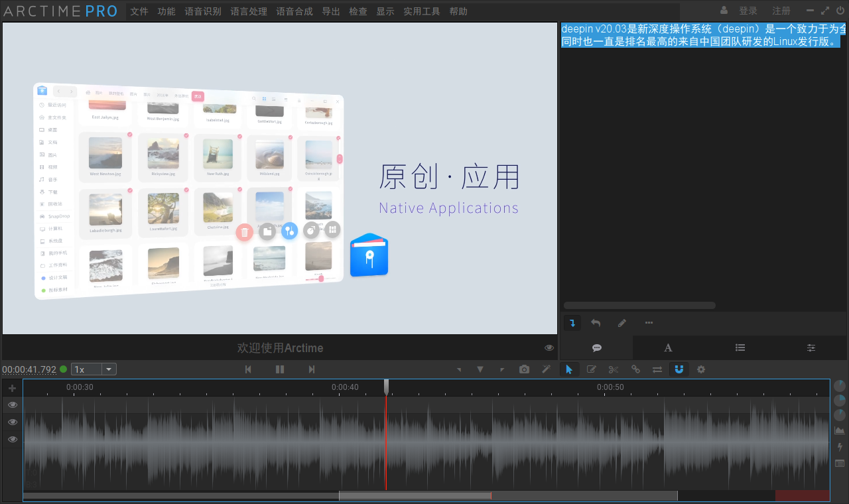849x504 pixels.
Task: Click the pencil edit icon in subtitle panel
Action: [622, 323]
